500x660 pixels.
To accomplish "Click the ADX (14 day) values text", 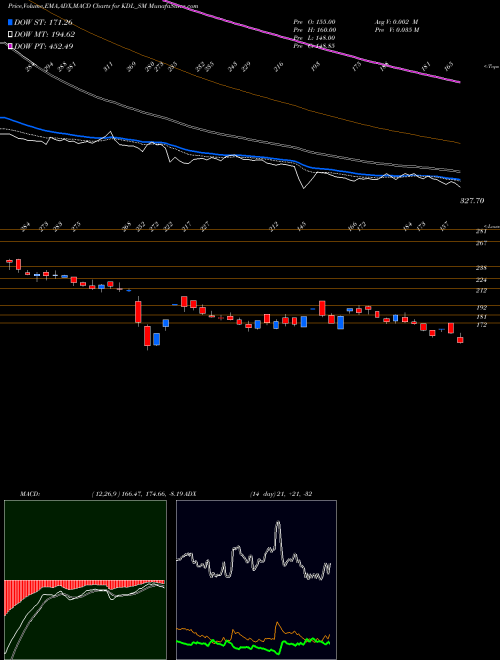I will coord(281,493).
